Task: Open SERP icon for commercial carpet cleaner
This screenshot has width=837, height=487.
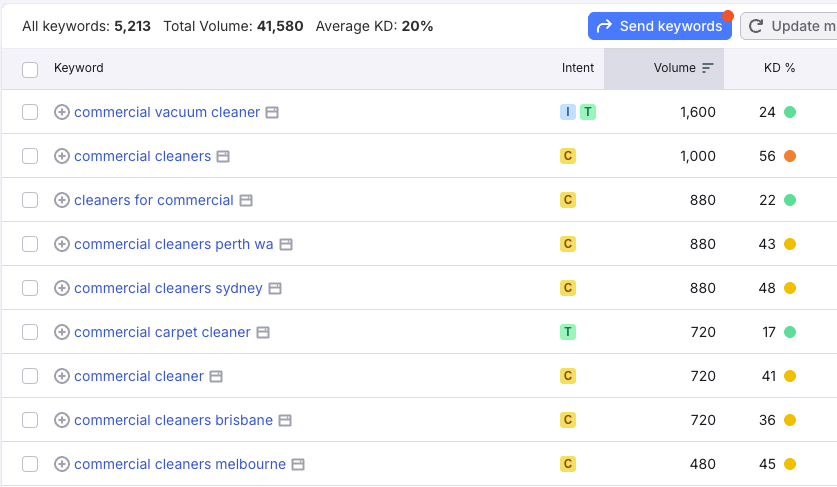Action: [x=263, y=332]
